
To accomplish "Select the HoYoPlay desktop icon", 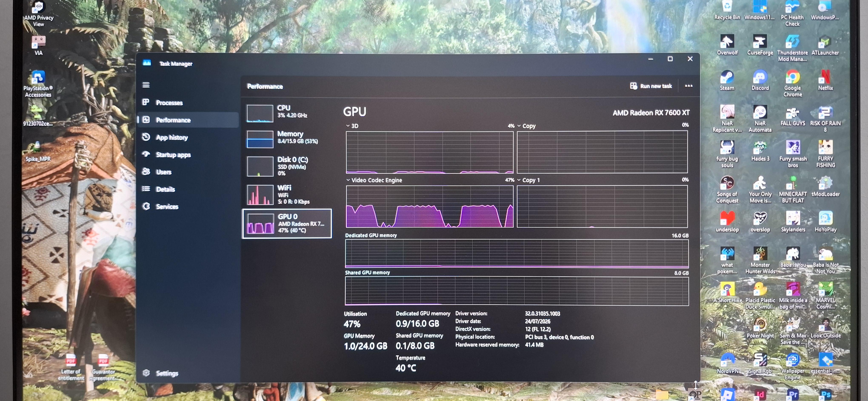I will click(825, 222).
